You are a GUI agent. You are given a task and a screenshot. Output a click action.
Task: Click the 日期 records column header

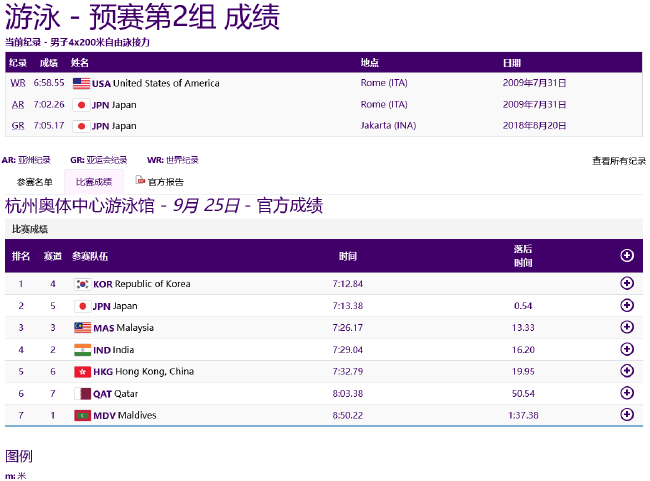click(512, 63)
